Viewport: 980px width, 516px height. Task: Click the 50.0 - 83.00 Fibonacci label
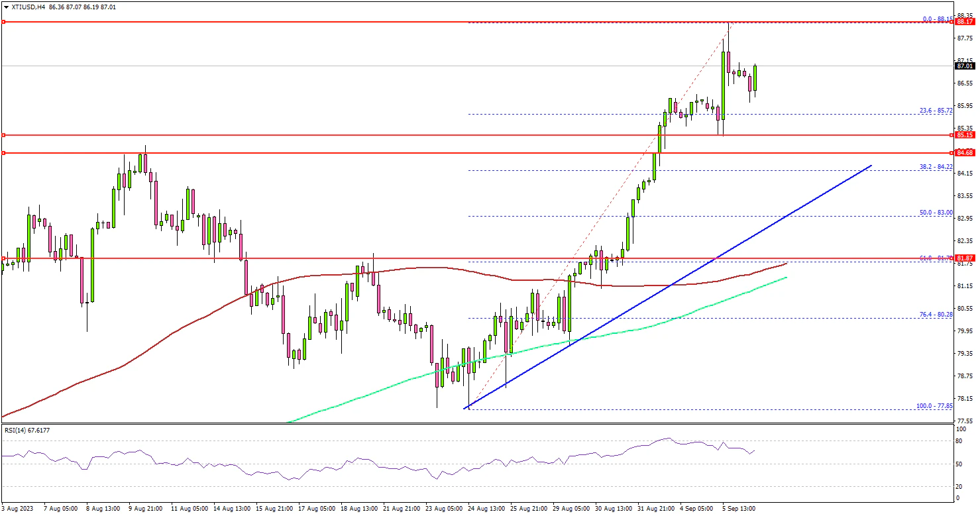tap(935, 212)
